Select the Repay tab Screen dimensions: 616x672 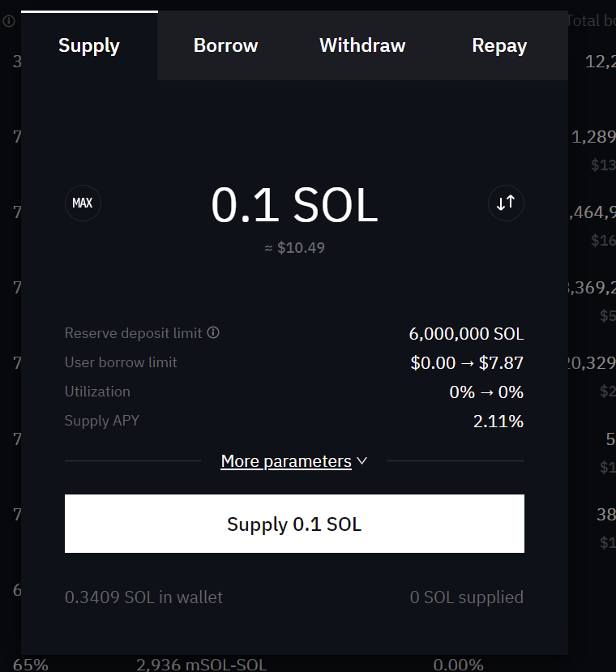[x=499, y=46]
